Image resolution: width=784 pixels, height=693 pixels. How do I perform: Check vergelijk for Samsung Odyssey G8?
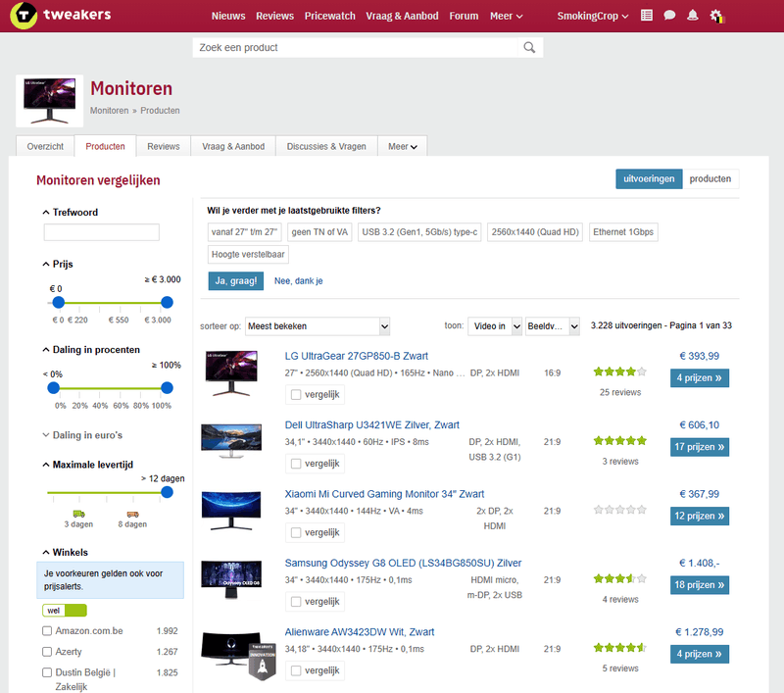click(x=296, y=602)
